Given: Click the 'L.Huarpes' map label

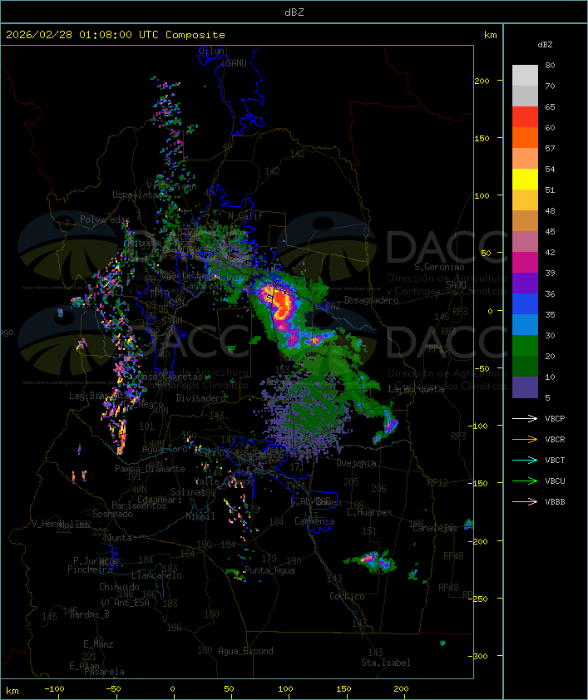Looking at the screenshot, I should tap(369, 512).
